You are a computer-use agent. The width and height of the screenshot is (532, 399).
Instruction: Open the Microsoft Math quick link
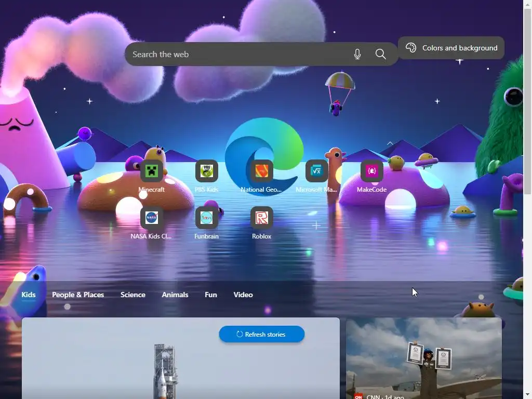(316, 171)
